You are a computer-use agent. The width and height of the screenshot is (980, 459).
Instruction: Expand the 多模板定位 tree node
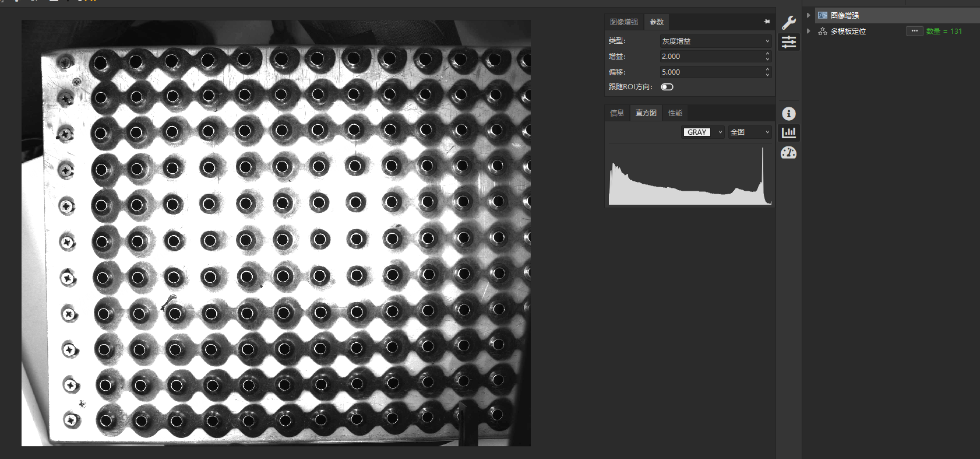[x=809, y=31]
